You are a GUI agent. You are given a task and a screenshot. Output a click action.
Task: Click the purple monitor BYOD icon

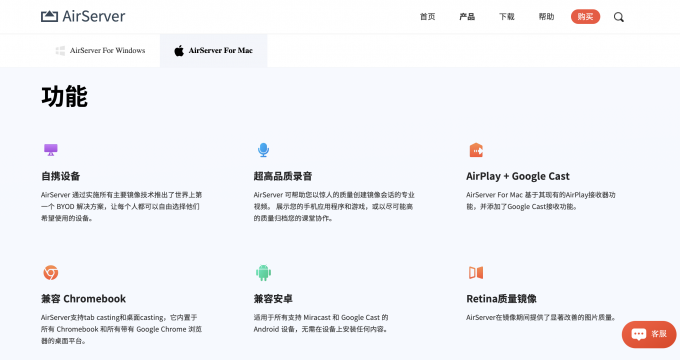click(x=51, y=150)
